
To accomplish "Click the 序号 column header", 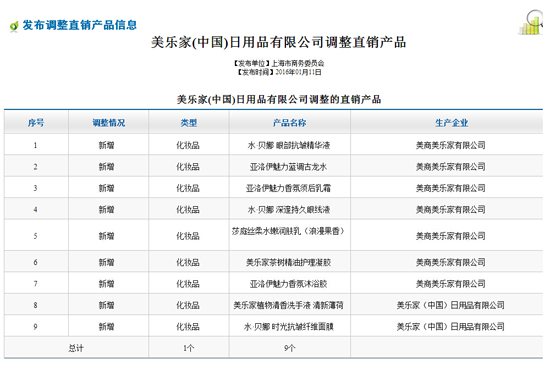I will click(36, 123).
